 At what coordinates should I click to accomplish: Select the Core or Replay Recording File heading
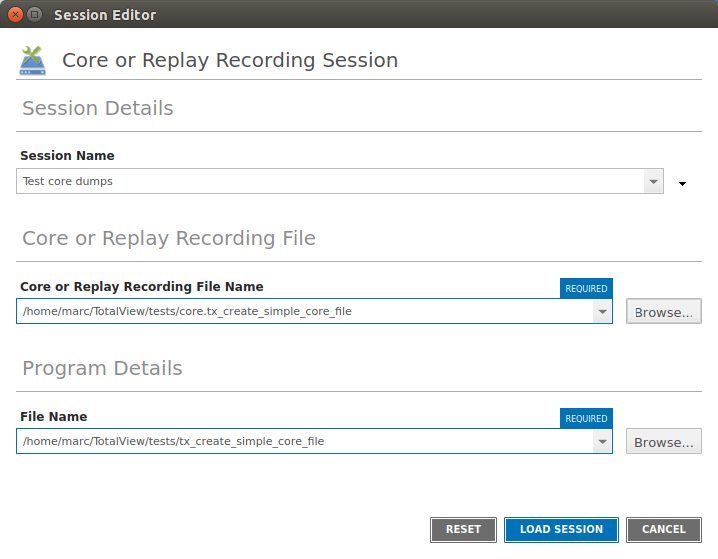[x=169, y=238]
